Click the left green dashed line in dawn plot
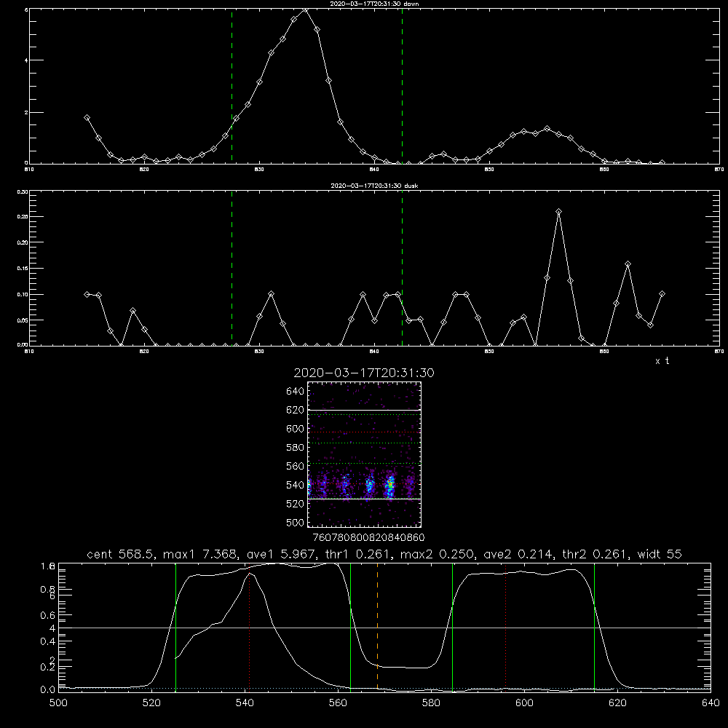728x728 pixels. [x=232, y=86]
